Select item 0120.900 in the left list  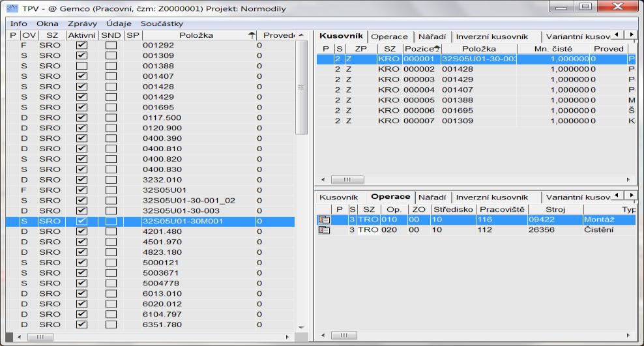point(151,128)
